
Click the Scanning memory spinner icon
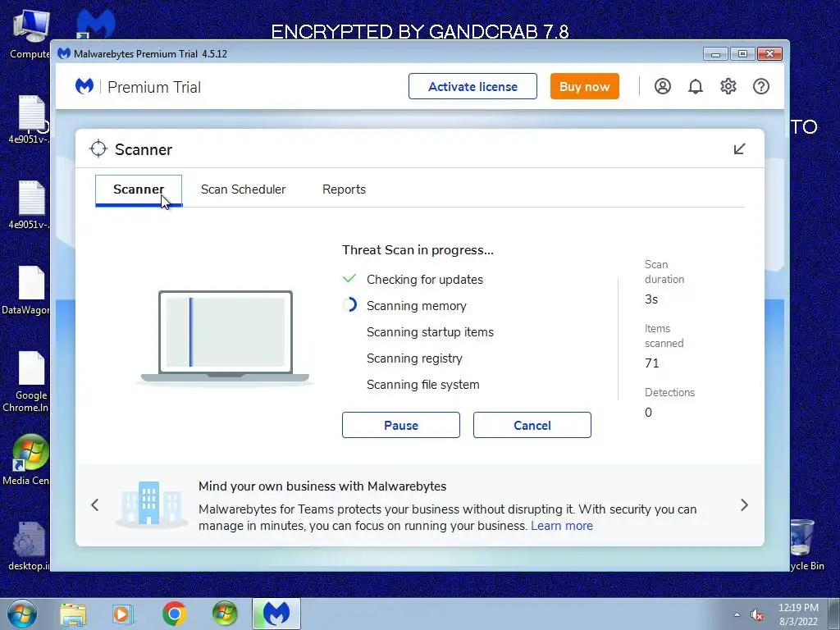[349, 305]
